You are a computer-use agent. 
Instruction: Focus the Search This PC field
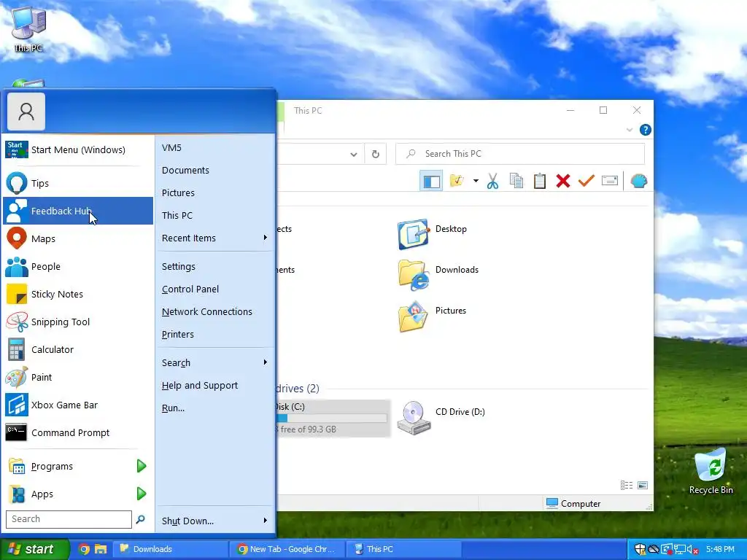519,154
